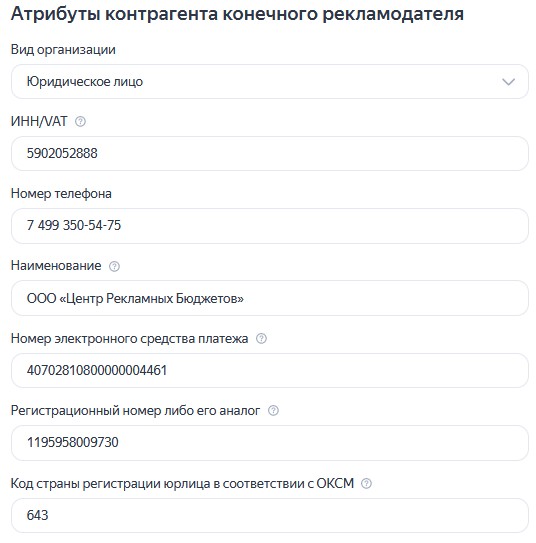Image resolution: width=536 pixels, height=543 pixels.
Task: Click the Регистрационный номер либо его аналог label
Action: pyautogui.click(x=135, y=411)
